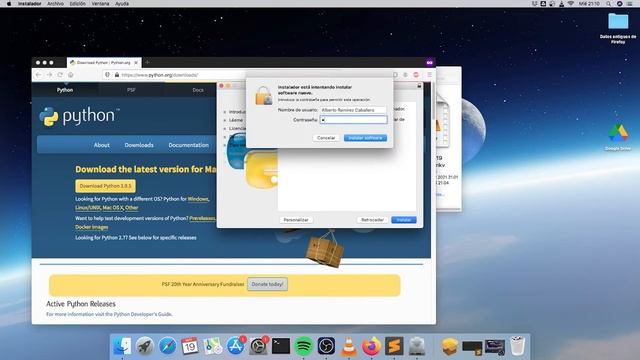The width and height of the screenshot is (640, 360).
Task: Open Documentation nav item on python.org
Action: tap(189, 145)
